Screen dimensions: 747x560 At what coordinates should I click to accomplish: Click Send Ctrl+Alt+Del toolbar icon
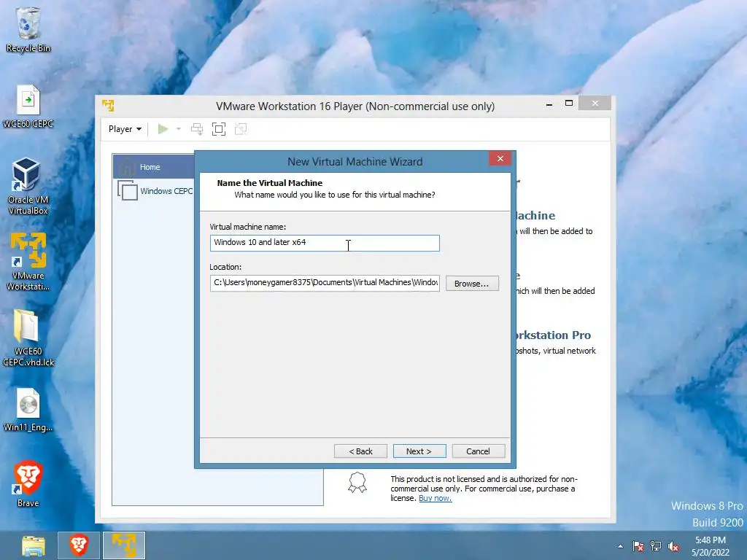coord(197,129)
